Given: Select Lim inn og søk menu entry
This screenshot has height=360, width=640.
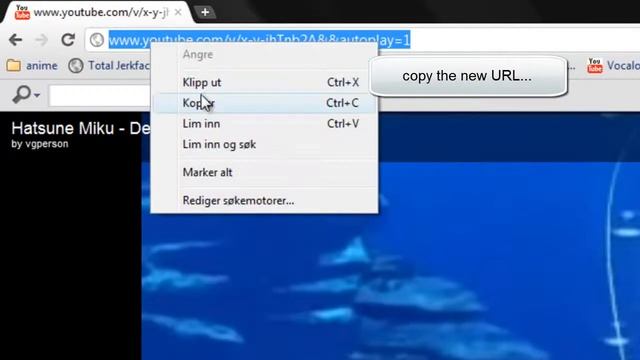Looking at the screenshot, I should (x=265, y=144).
